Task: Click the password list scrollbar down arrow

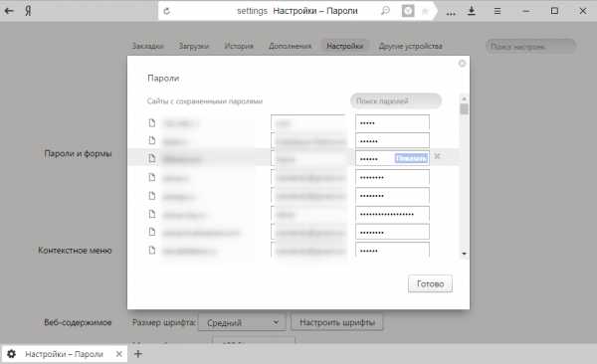Action: click(464, 254)
